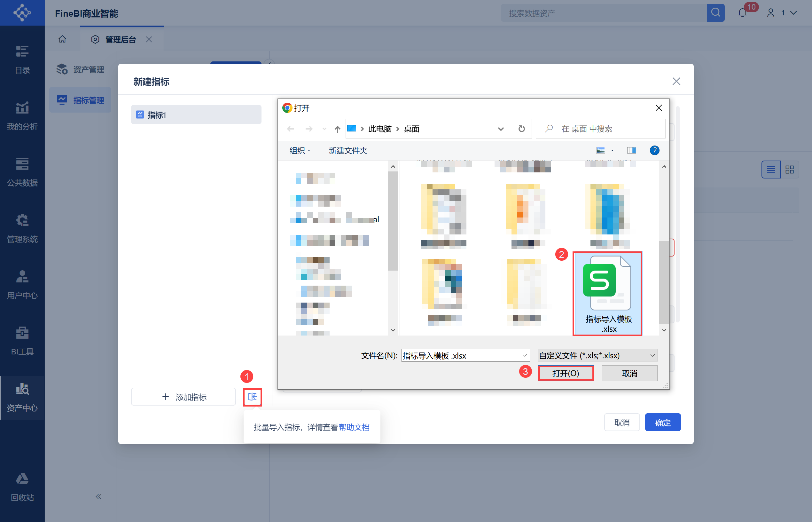Click the 在 桌面 中搜索 field
This screenshot has height=522, width=812.
(601, 129)
